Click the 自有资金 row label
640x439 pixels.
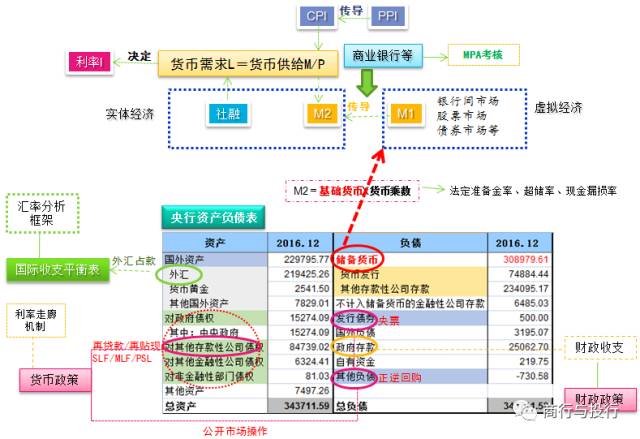(x=355, y=362)
